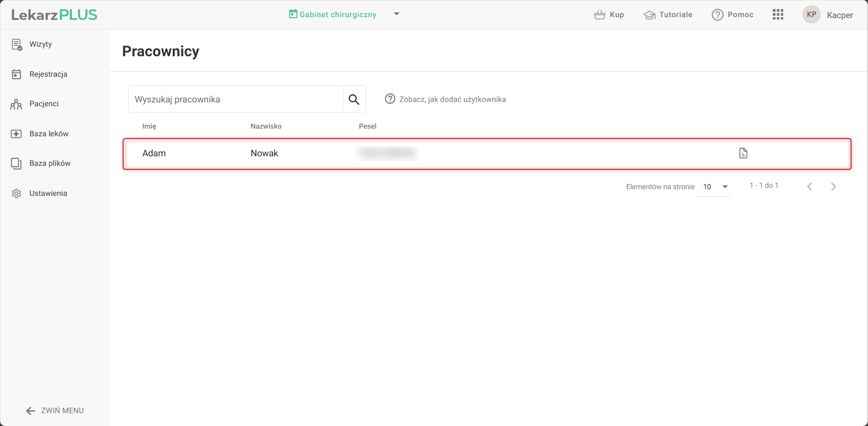Sort by the Imię column header

tap(149, 126)
